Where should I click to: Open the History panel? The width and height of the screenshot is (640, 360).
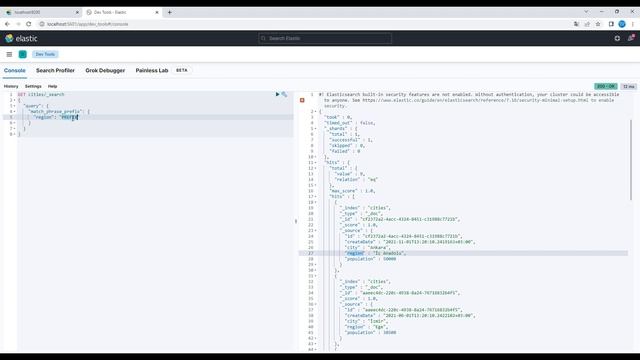11,87
